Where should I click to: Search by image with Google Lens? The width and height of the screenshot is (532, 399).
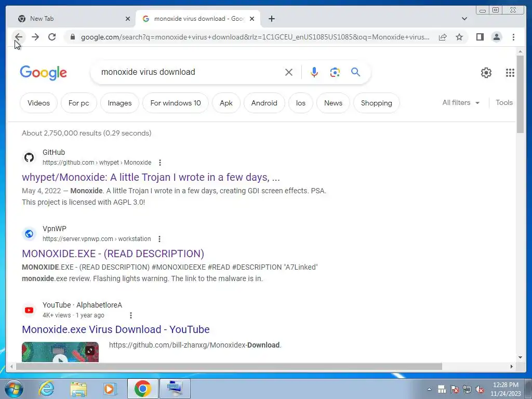pyautogui.click(x=335, y=72)
